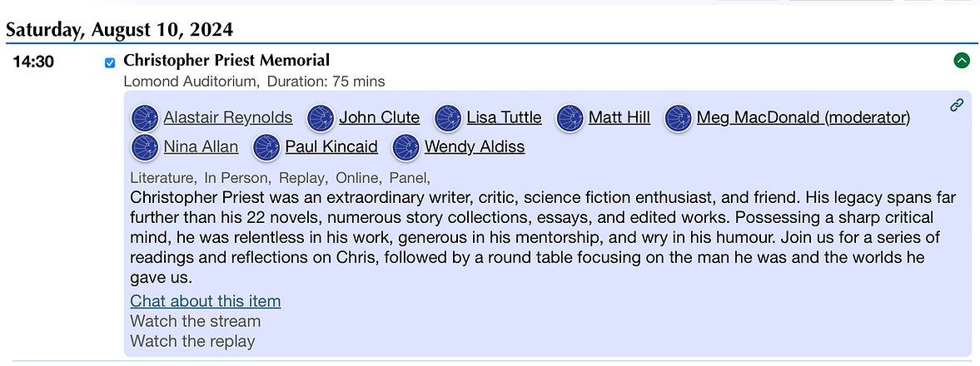The image size is (980, 366).
Task: Open the Meg MacDonald (moderator) link
Action: (803, 118)
